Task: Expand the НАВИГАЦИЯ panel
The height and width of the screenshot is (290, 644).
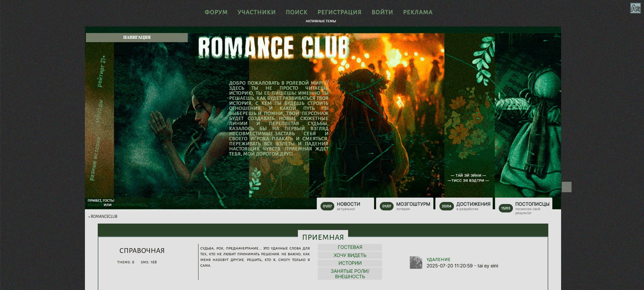Action: click(137, 37)
